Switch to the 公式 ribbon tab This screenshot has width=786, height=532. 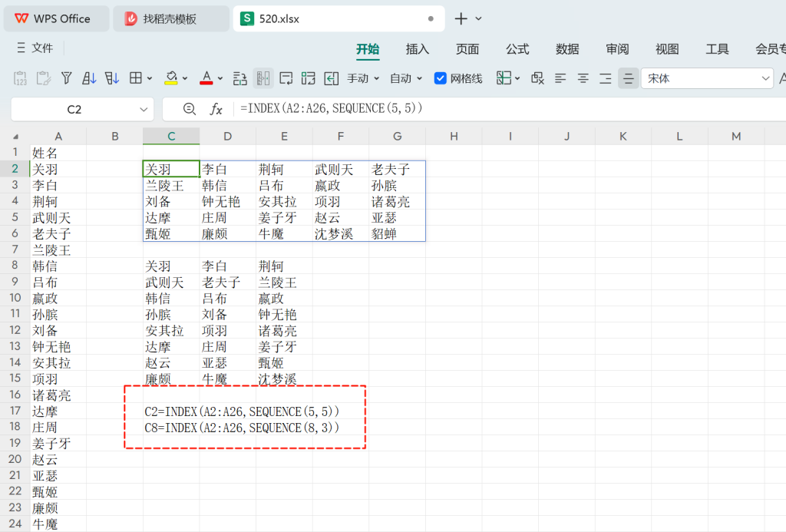(x=517, y=48)
